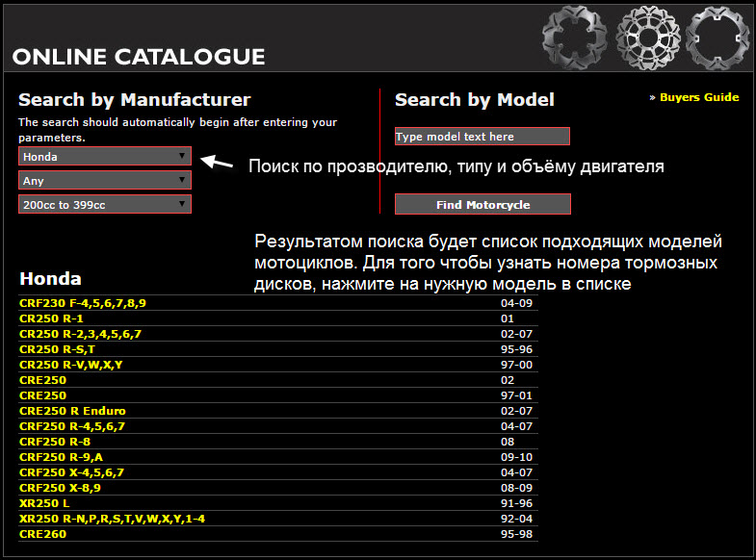Screen dimensions: 756x560
Task: Click the last brake disc image in the header
Action: [x=718, y=38]
